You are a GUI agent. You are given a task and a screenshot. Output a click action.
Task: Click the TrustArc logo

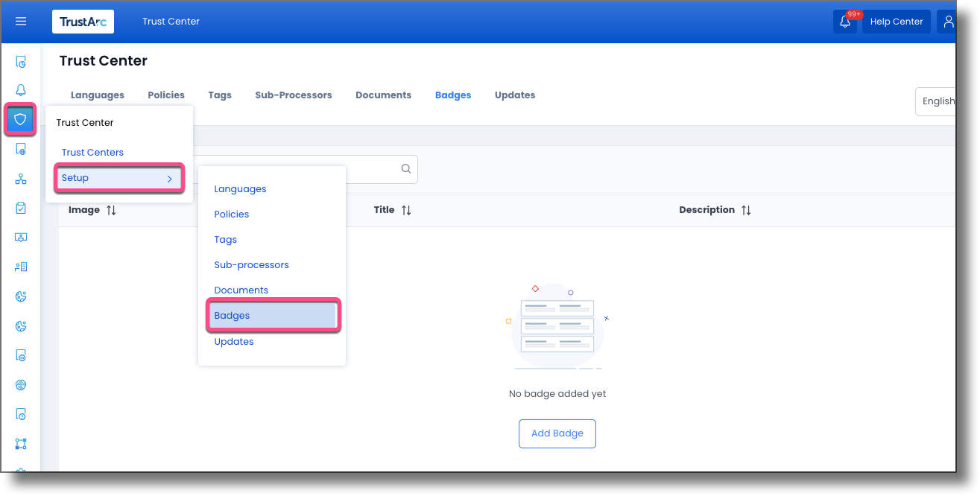(x=83, y=22)
